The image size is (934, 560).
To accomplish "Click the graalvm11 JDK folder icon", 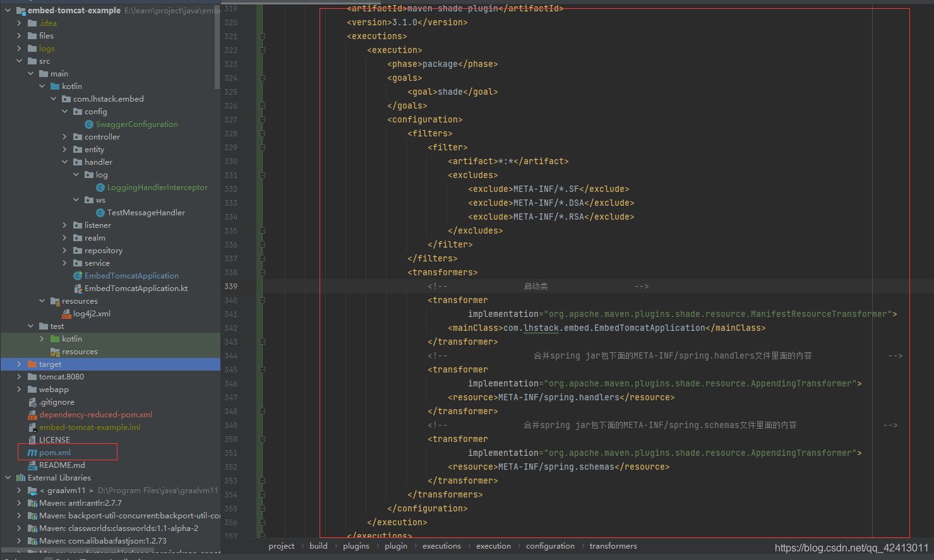I will (32, 491).
